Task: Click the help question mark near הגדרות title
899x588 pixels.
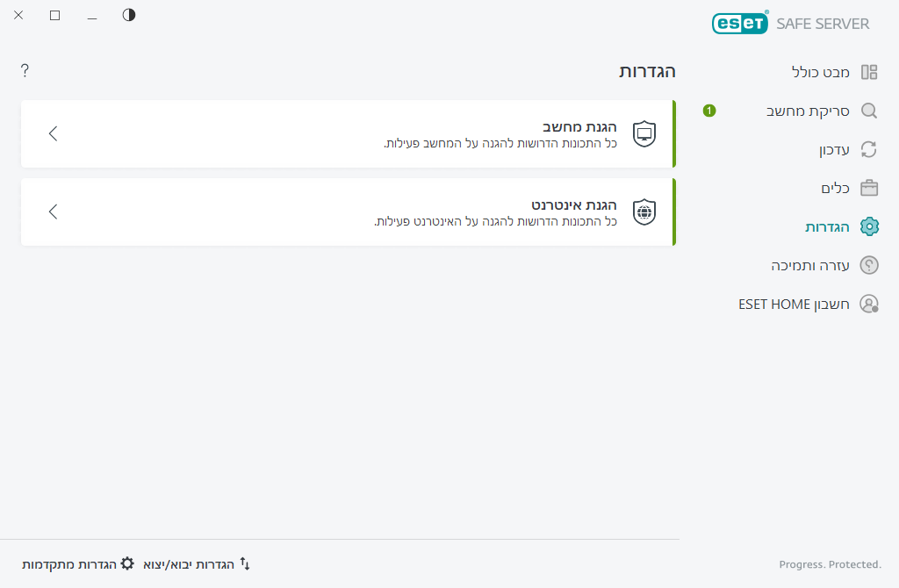Action: click(x=25, y=70)
